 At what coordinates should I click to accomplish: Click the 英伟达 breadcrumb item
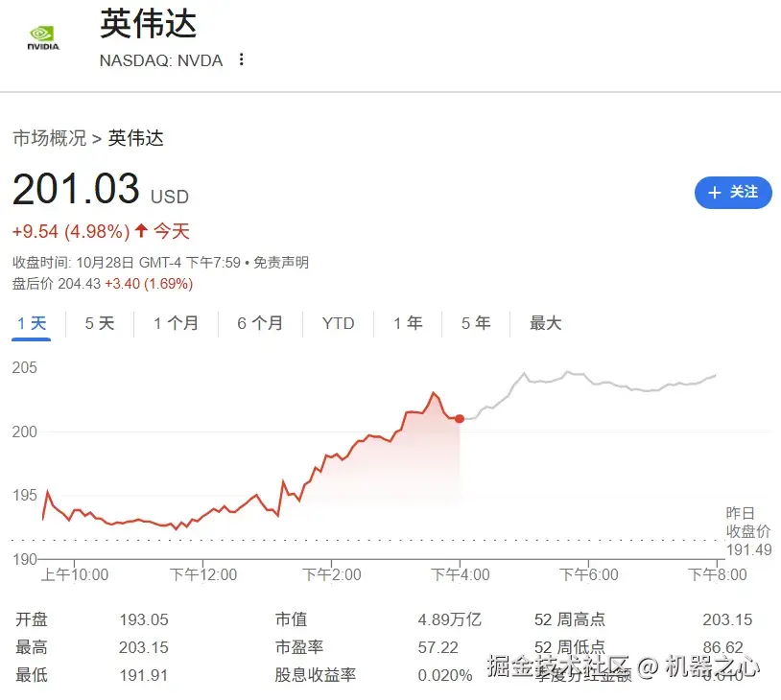[134, 138]
